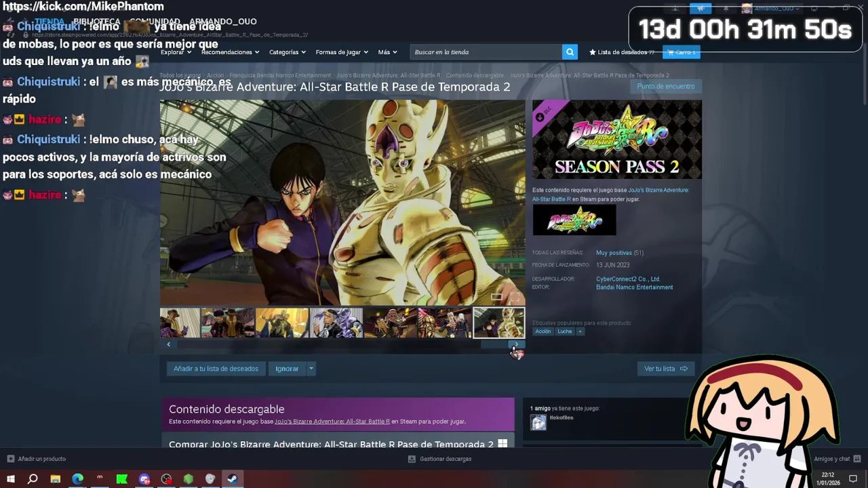
Task: Open the Carro shopping cart
Action: (682, 52)
